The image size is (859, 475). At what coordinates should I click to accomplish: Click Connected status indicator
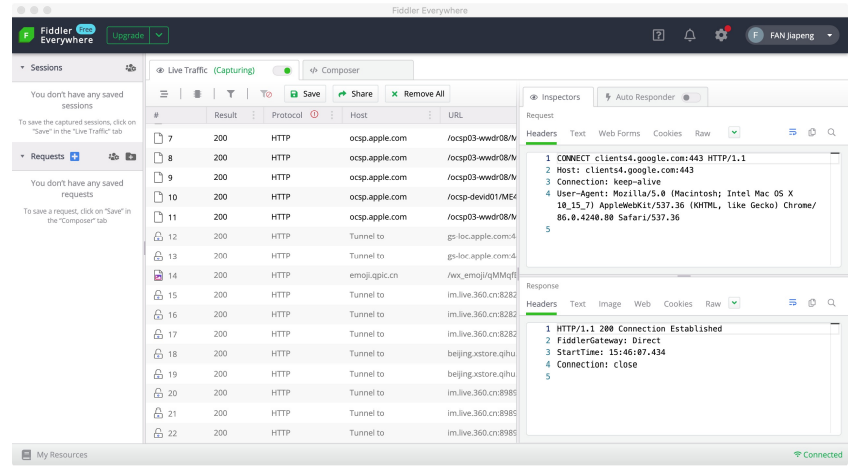(x=818, y=455)
